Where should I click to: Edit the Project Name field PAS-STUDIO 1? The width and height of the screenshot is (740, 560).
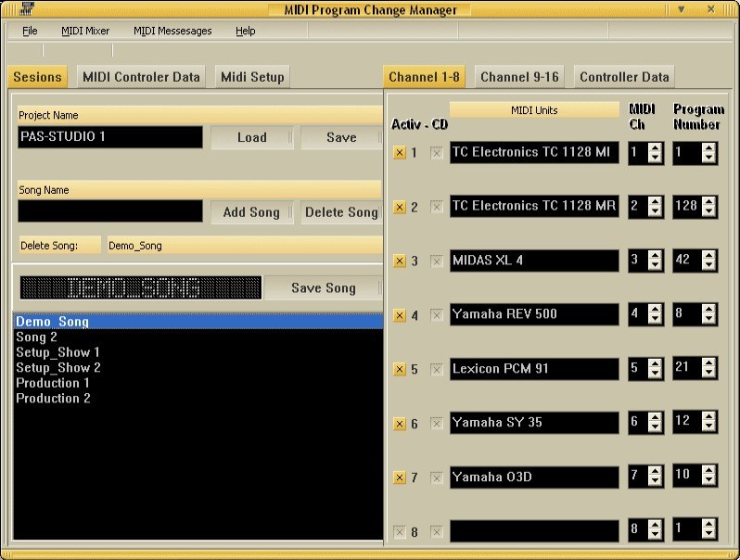[110, 137]
